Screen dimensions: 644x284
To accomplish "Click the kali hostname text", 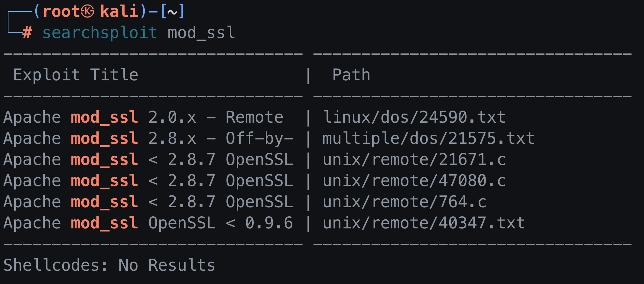I will (x=119, y=12).
